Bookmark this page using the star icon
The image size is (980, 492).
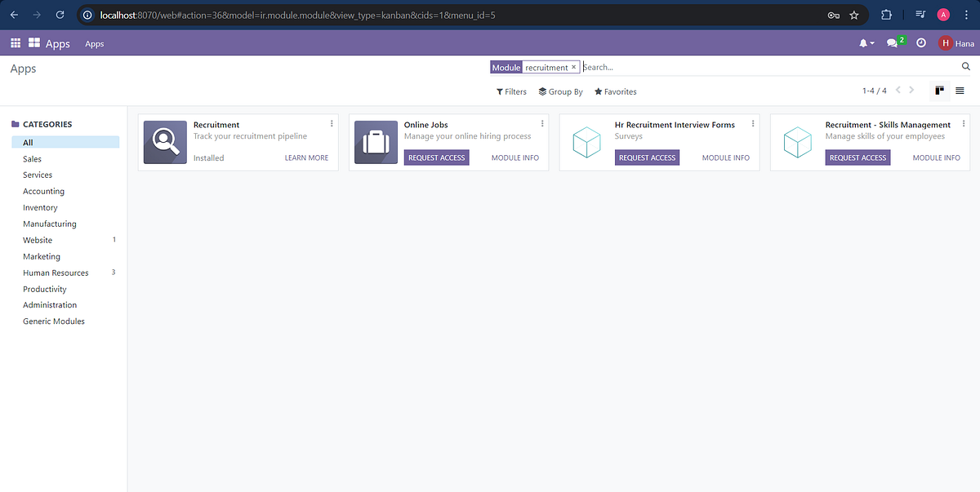coord(854,15)
